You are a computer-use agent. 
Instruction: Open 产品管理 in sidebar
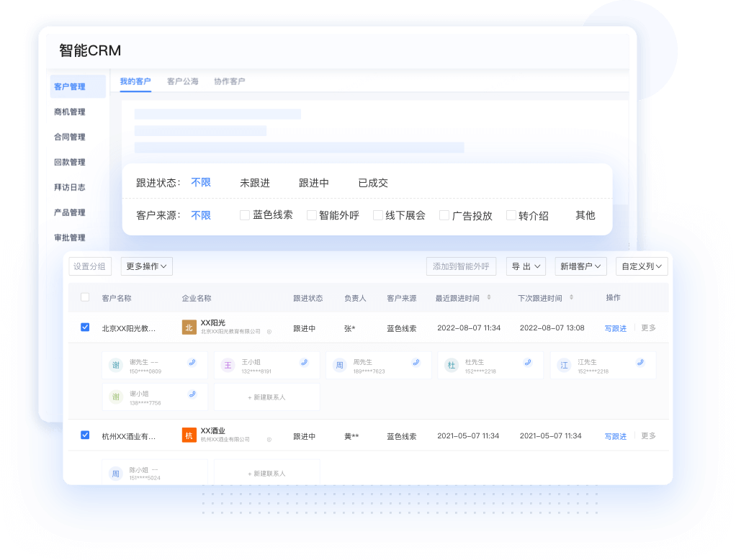tap(69, 212)
